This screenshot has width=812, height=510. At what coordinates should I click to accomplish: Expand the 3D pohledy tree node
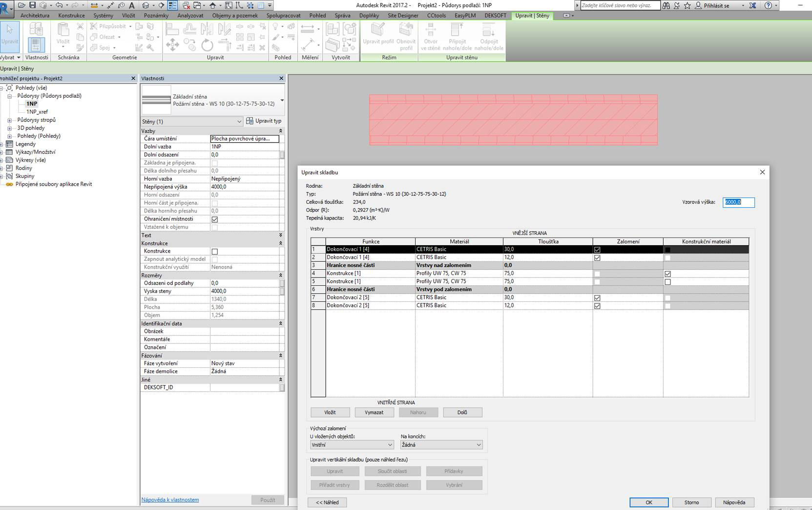point(9,128)
